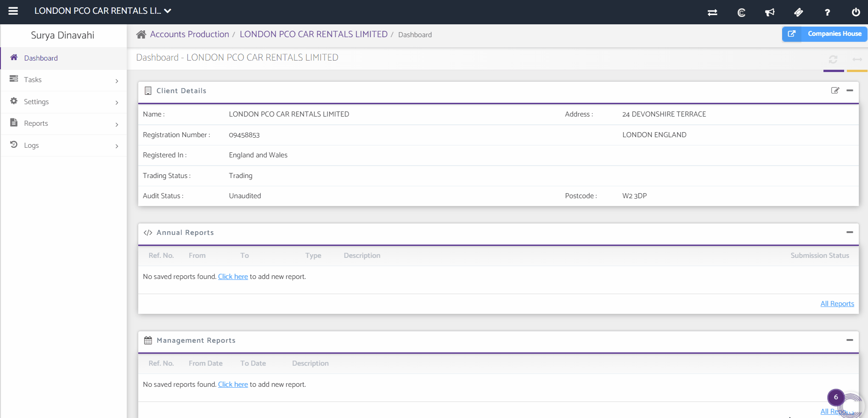Click the power logout icon
The height and width of the screenshot is (418, 868).
coord(856,12)
